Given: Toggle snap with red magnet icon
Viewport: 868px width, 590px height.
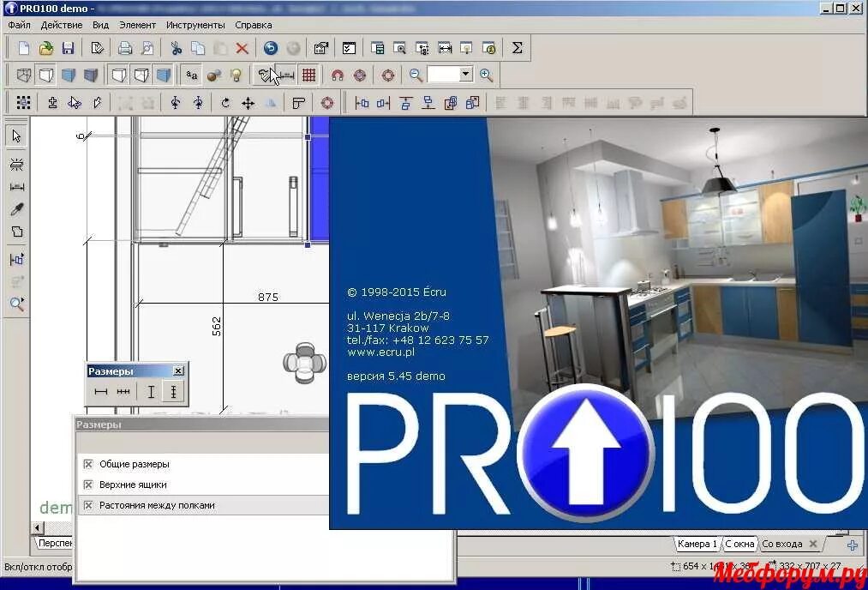Looking at the screenshot, I should click(x=337, y=75).
